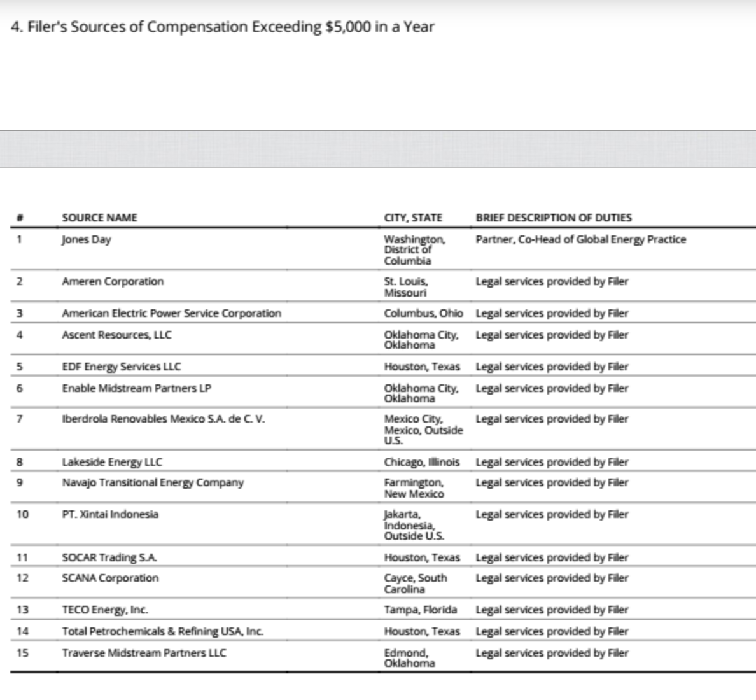Click Partner, Co-Head of Global Energy Practice
This screenshot has width=756, height=700.
click(581, 240)
